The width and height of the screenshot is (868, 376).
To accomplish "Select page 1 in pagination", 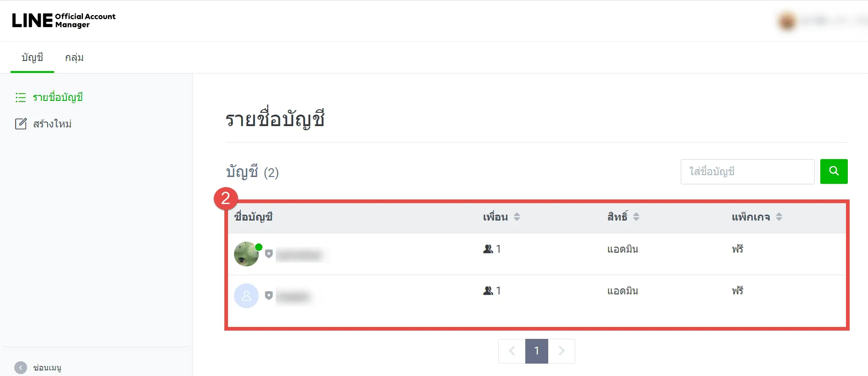I will point(537,351).
